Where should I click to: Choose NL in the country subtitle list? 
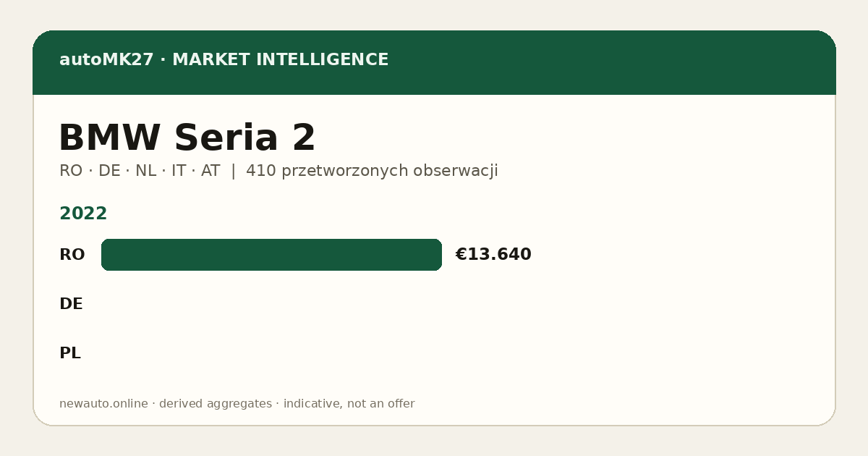point(147,171)
